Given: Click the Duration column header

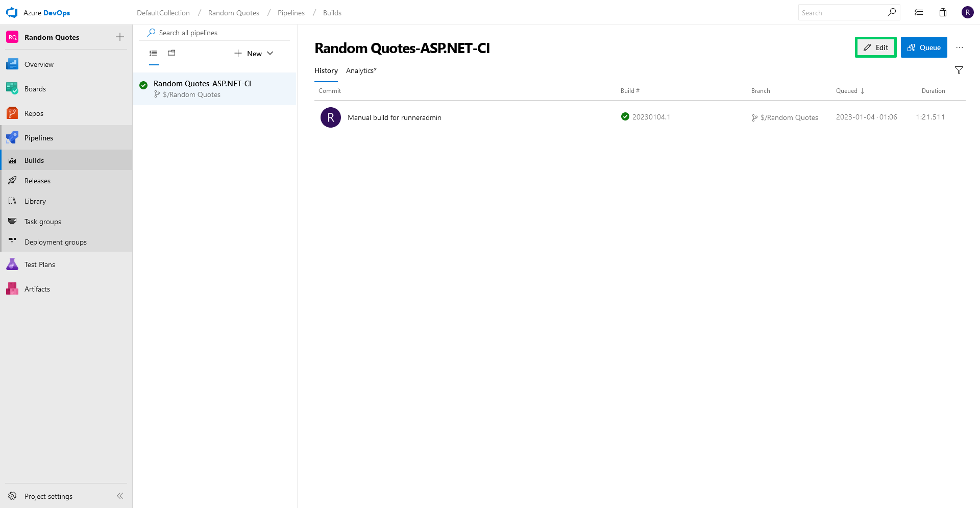Looking at the screenshot, I should click(x=934, y=91).
